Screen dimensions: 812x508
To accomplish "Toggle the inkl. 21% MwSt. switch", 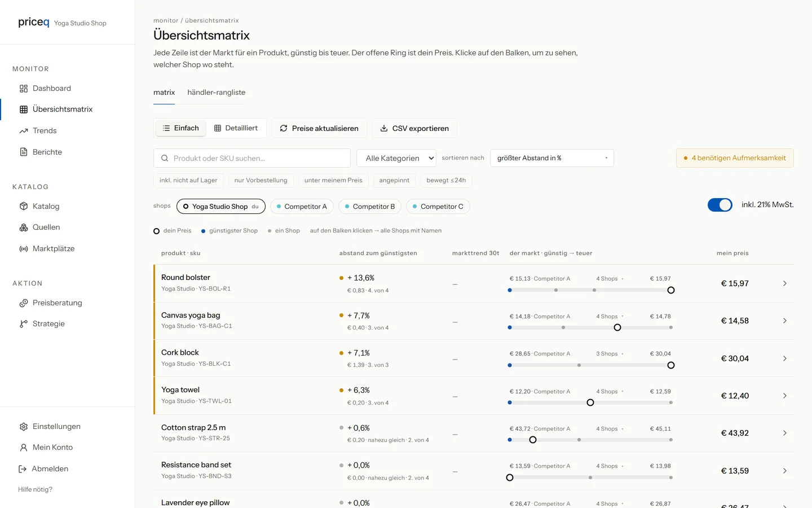I will point(720,205).
